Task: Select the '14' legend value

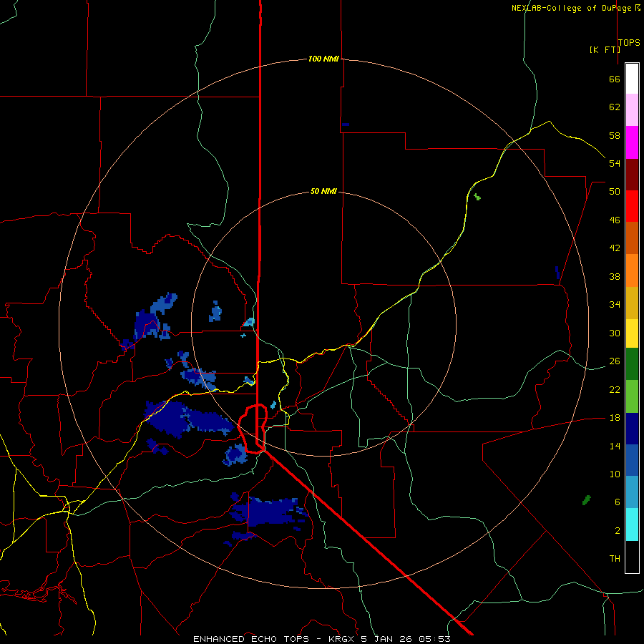Action: pyautogui.click(x=615, y=446)
